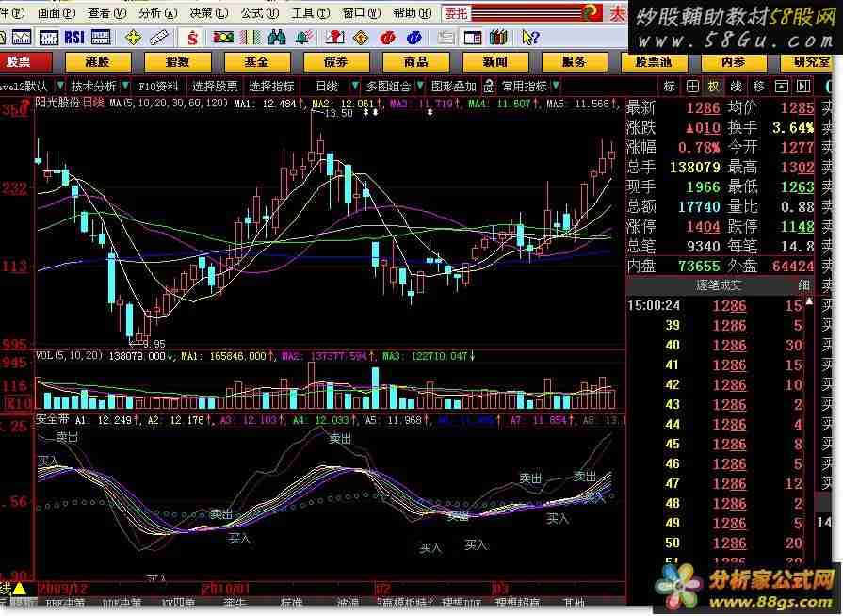This screenshot has width=843, height=616.
Task: Open the 查看(V) menu
Action: pos(107,13)
